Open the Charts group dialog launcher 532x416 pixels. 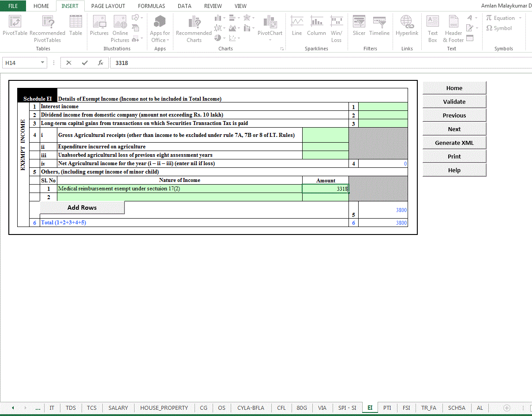coord(282,49)
